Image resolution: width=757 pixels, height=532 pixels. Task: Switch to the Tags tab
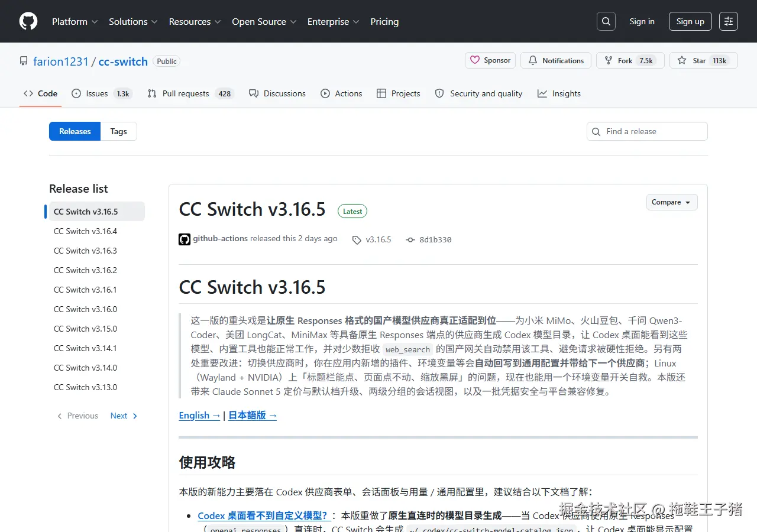tap(119, 131)
